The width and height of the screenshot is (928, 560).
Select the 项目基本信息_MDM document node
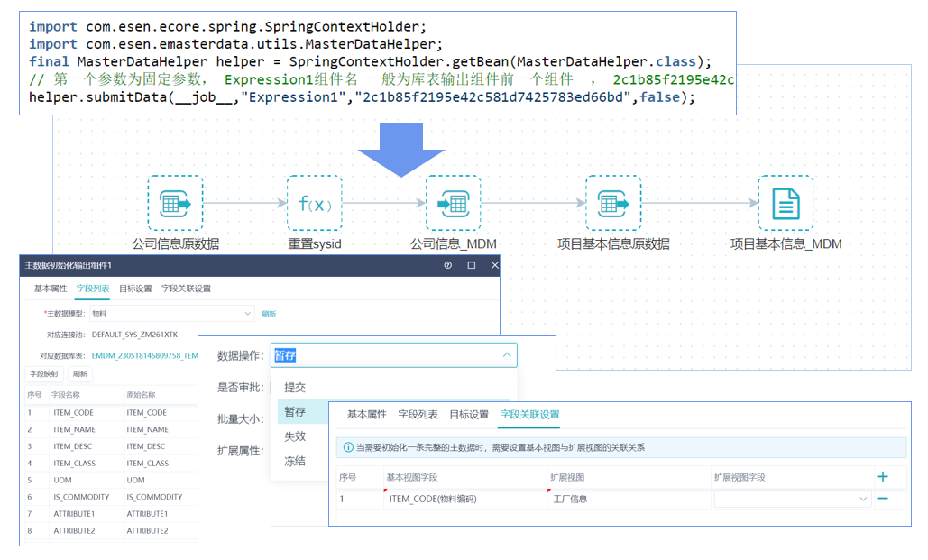[785, 204]
